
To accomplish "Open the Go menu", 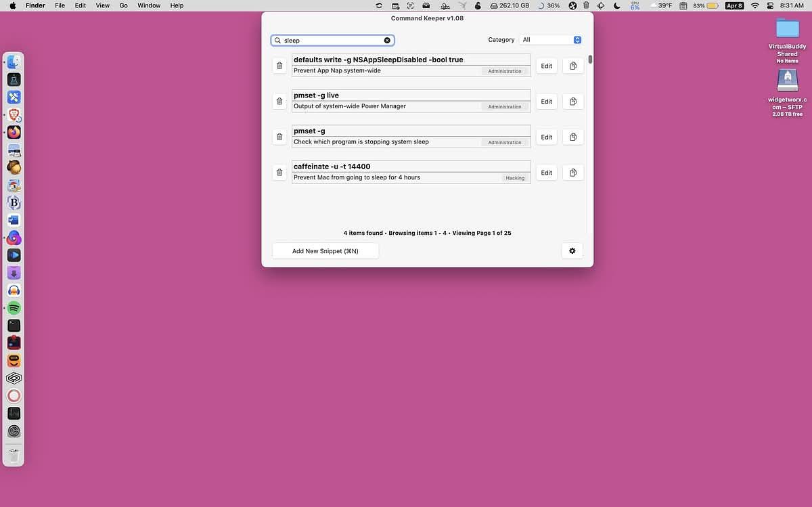I will [x=123, y=5].
